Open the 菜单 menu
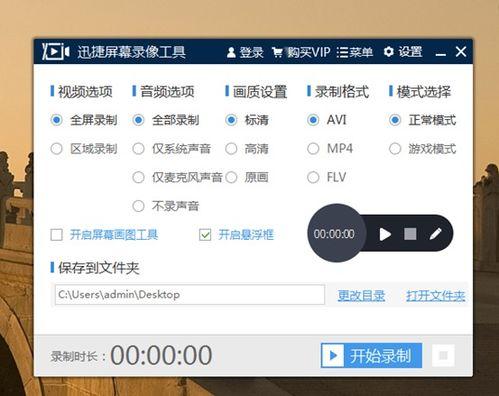 click(354, 52)
